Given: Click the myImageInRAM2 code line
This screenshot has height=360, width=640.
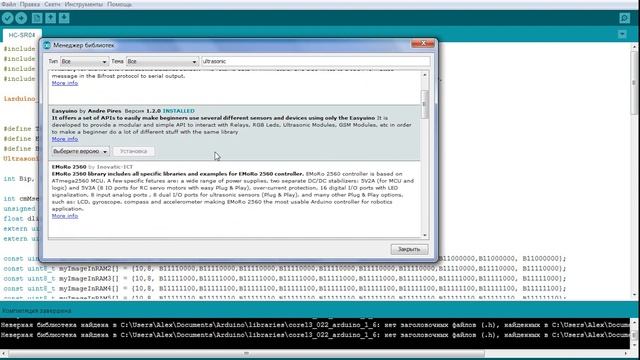Looking at the screenshot, I should click(284, 269).
